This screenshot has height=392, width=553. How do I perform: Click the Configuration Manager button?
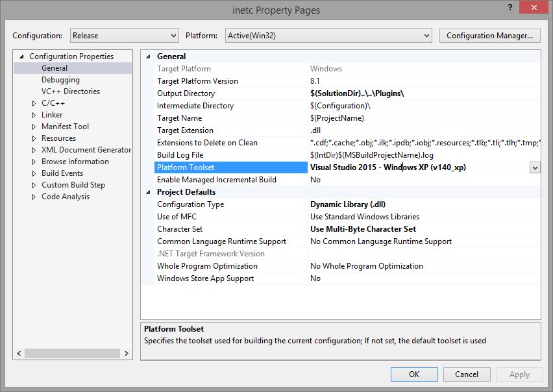(489, 36)
